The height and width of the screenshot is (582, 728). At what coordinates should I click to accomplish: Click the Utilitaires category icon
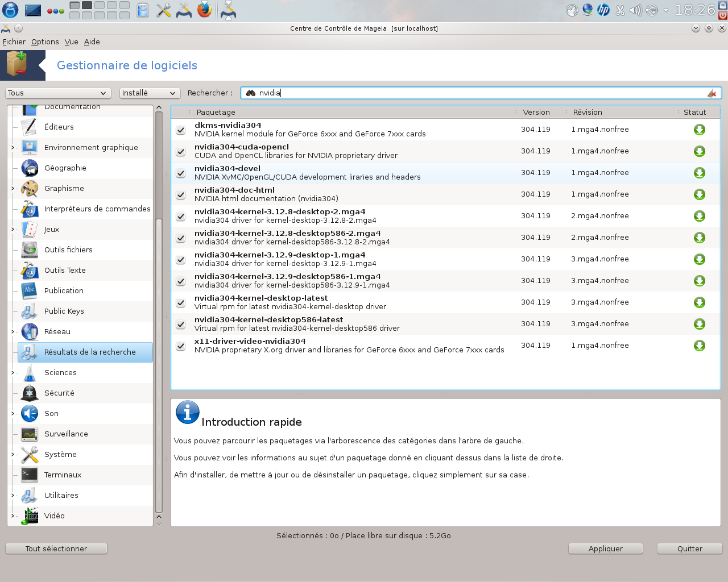tap(30, 495)
